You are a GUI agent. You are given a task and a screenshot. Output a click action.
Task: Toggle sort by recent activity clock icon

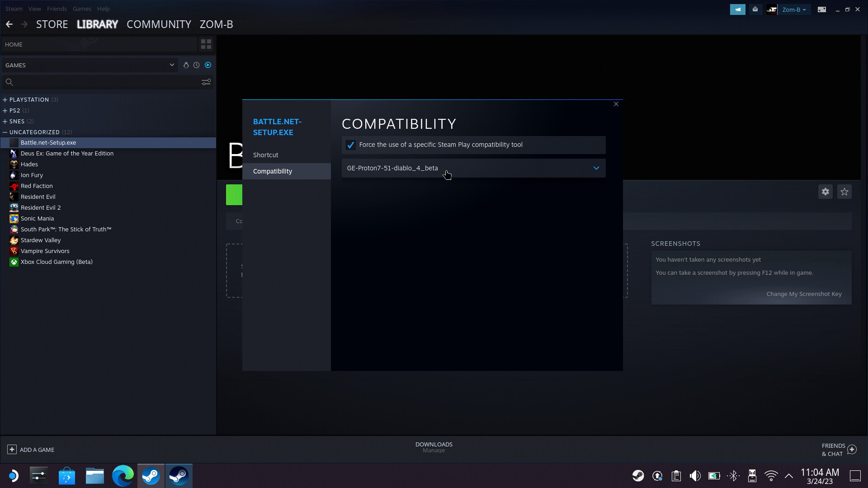197,65
